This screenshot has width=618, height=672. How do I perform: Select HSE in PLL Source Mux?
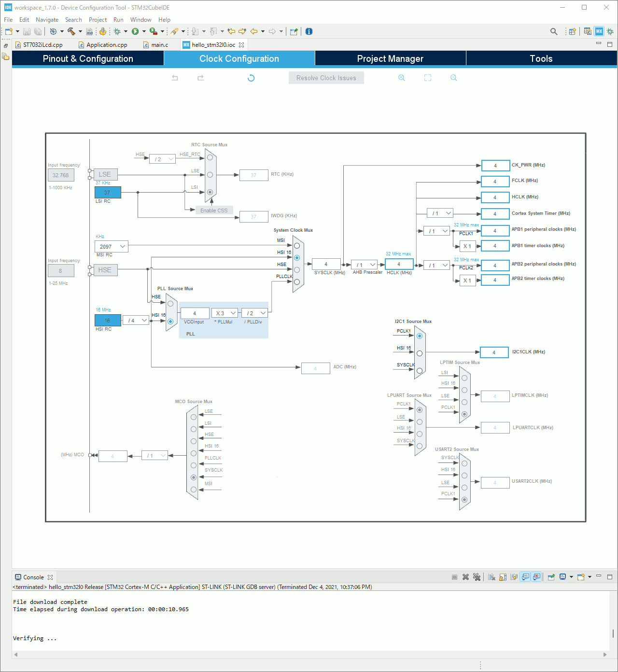pos(170,304)
